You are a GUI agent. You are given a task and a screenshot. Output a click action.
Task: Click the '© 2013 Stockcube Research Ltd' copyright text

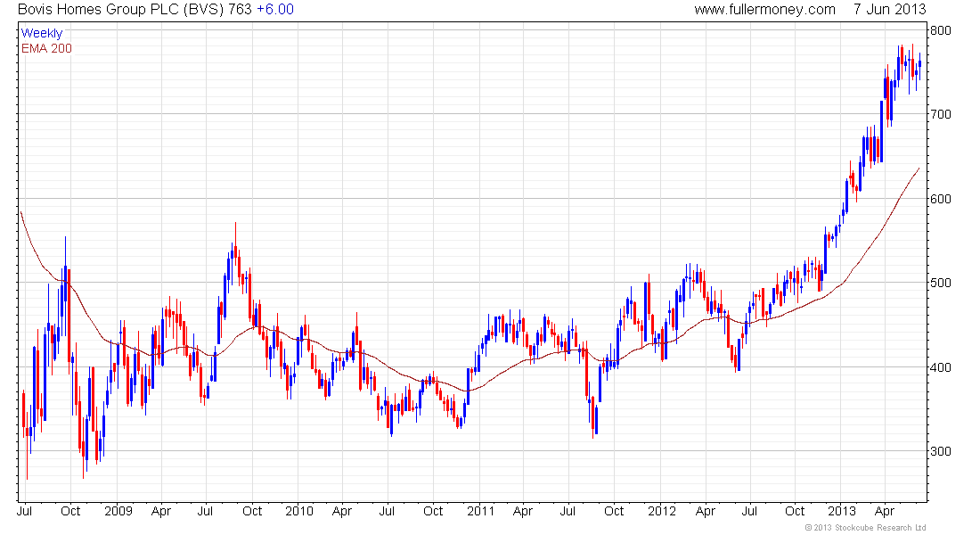[x=866, y=528]
